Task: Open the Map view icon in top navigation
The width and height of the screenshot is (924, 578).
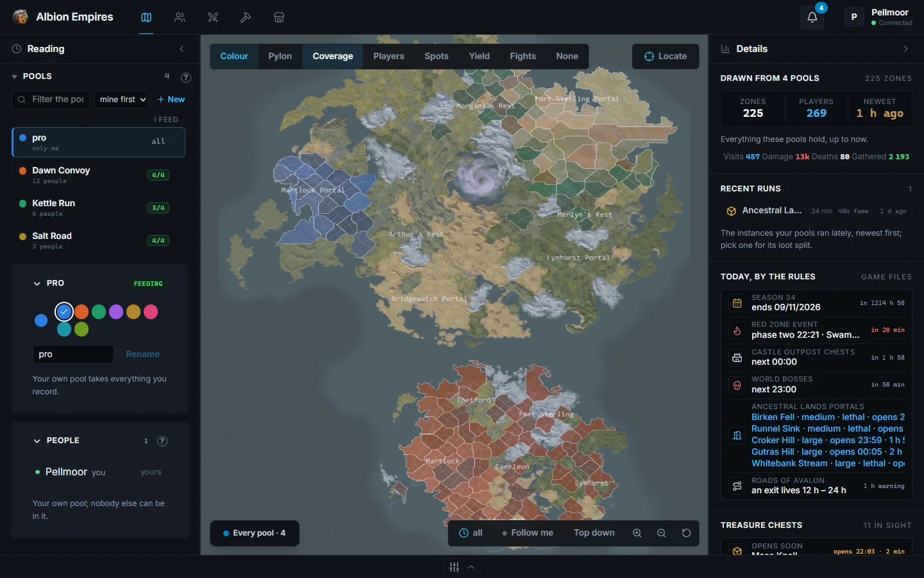Action: (146, 17)
